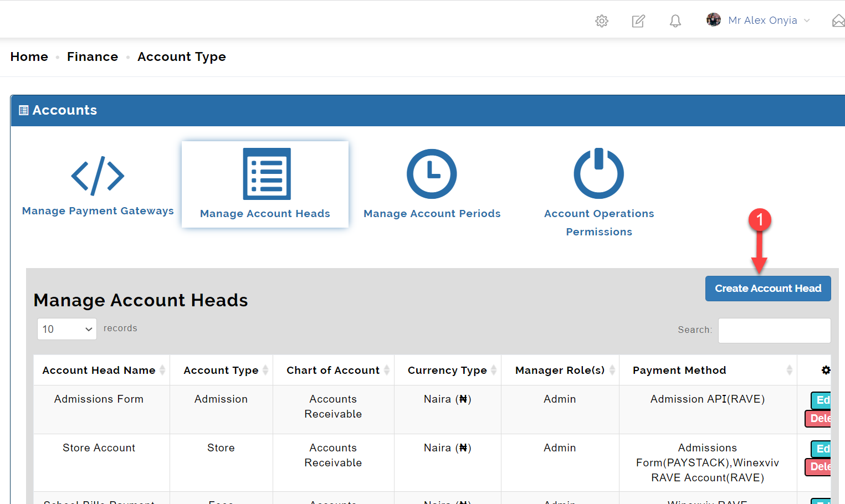Open Manage Account Periods link text
The image size is (845, 504).
432,213
